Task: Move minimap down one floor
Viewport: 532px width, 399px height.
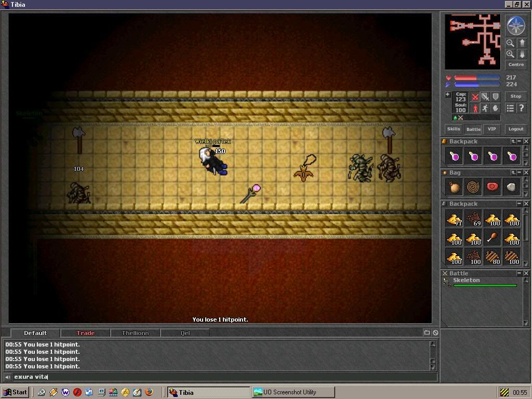Action: pos(522,54)
